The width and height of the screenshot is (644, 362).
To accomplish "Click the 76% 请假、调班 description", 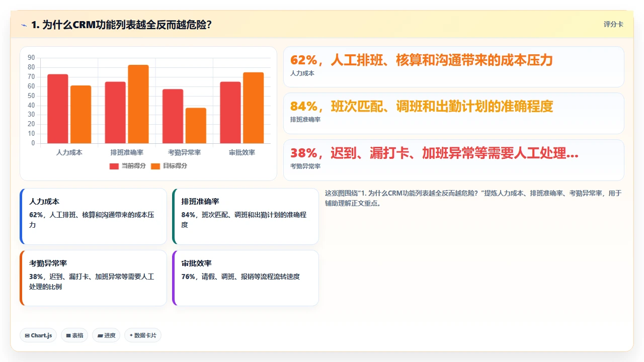I will [240, 277].
